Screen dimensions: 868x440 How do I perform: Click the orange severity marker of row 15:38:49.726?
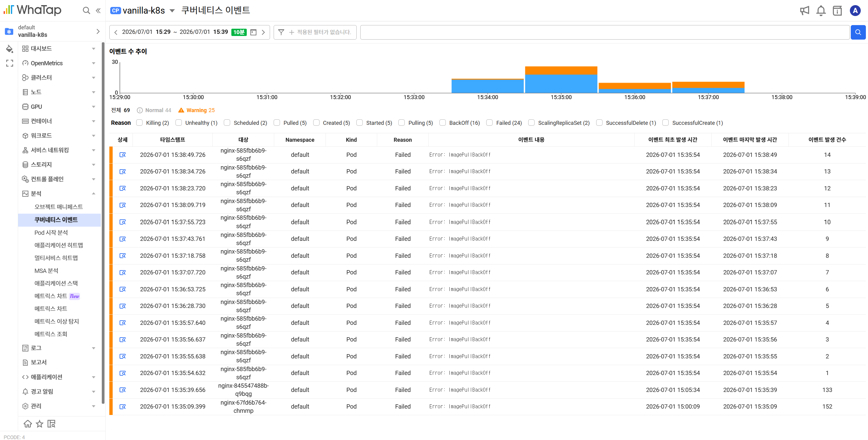pos(111,154)
